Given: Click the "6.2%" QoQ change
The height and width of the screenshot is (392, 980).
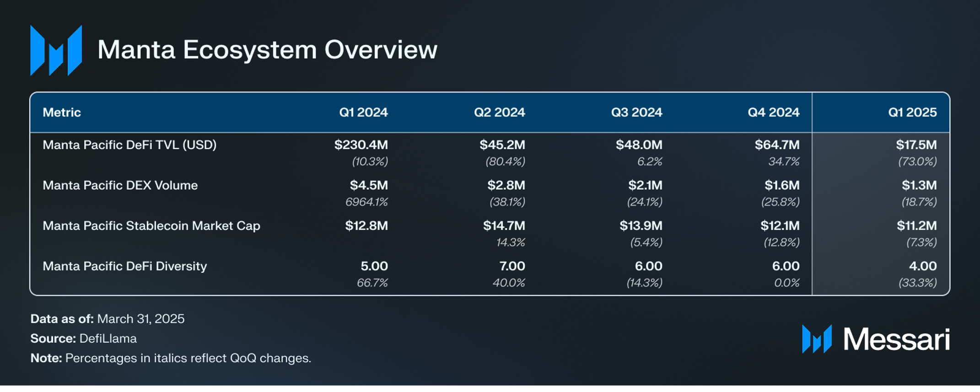Looking at the screenshot, I should (x=650, y=161).
